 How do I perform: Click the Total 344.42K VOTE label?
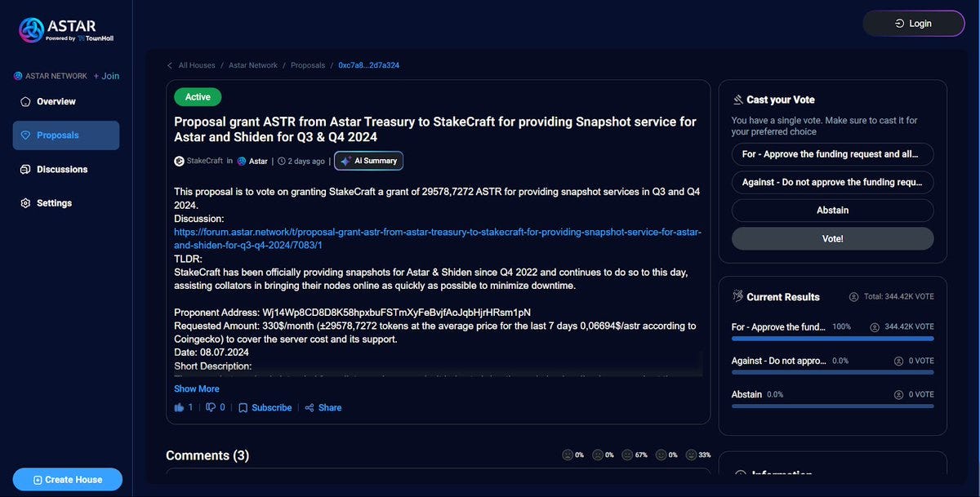pos(899,297)
